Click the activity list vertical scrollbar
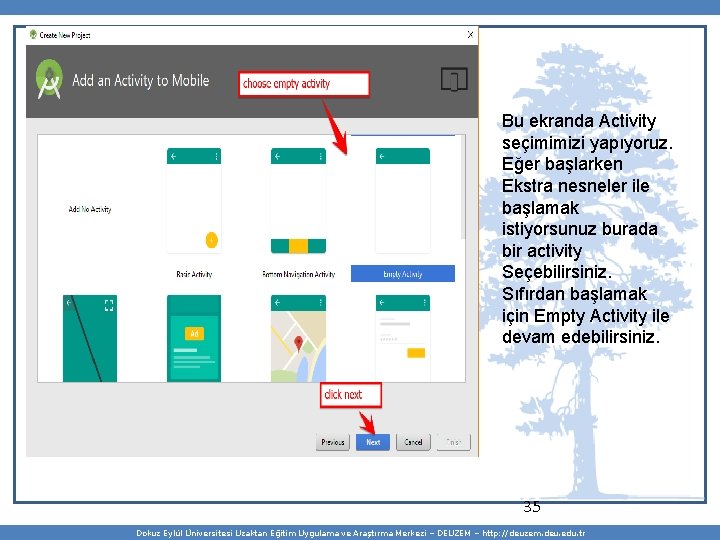Image resolution: width=720 pixels, height=540 pixels. [x=463, y=187]
